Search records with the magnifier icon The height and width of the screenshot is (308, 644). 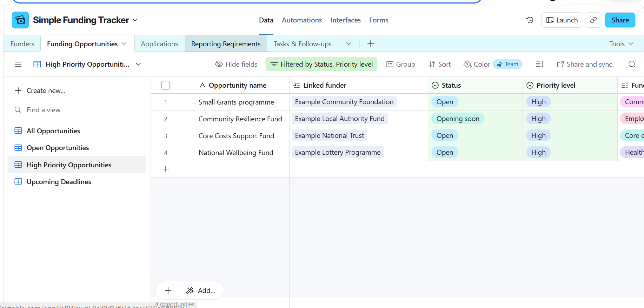coord(632,64)
